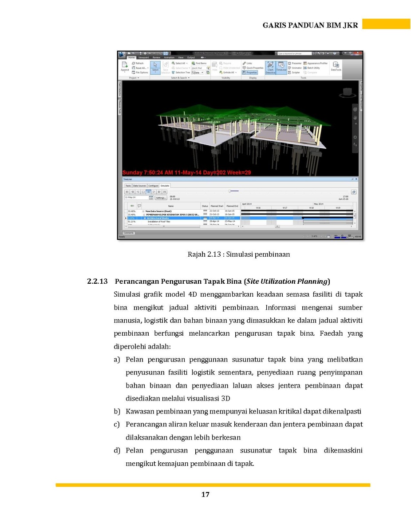Click the simulation position slider handle
The image size is (411, 532).
click(x=229, y=191)
